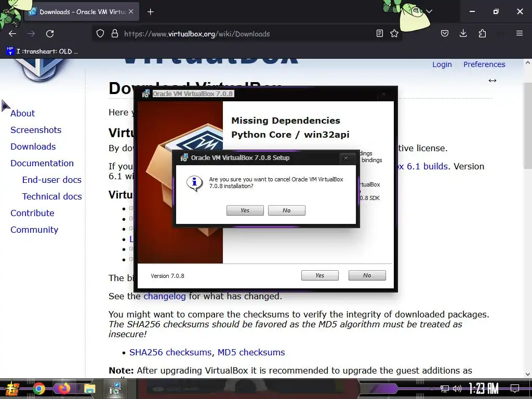The height and width of the screenshot is (399, 532).
Task: Close the VirtualBox 7.0.8 Setup dialog
Action: tap(345, 158)
